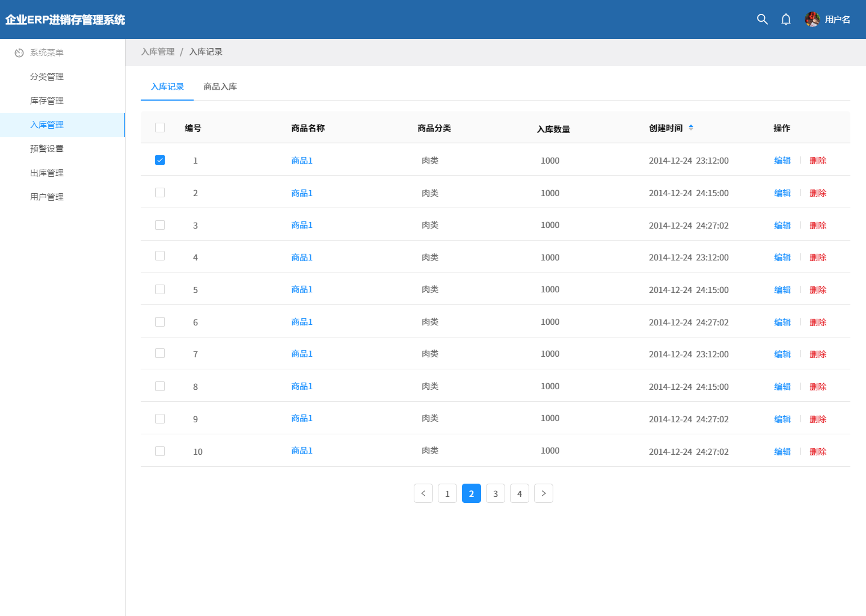Click 删除 for row 7
This screenshot has width=866, height=616.
(818, 354)
